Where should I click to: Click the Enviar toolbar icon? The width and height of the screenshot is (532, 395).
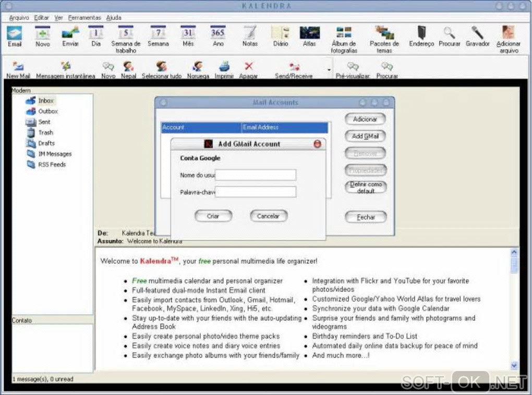[x=70, y=36]
